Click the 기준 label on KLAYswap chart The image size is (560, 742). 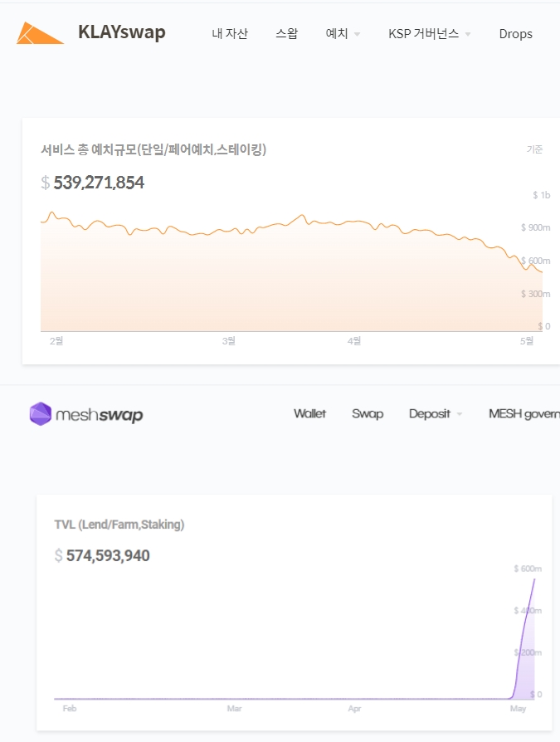[534, 149]
